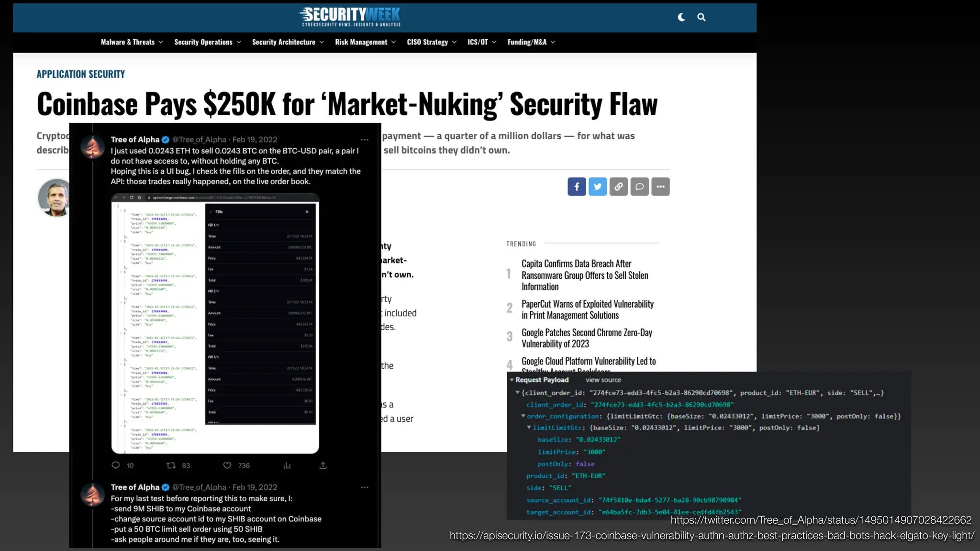Expand Security Architecture menu
Screen dimensions: 980x551
pos(288,42)
